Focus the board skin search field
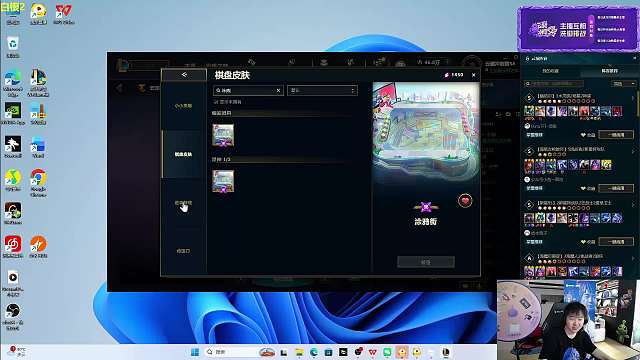The width and height of the screenshot is (640, 360). coord(248,91)
